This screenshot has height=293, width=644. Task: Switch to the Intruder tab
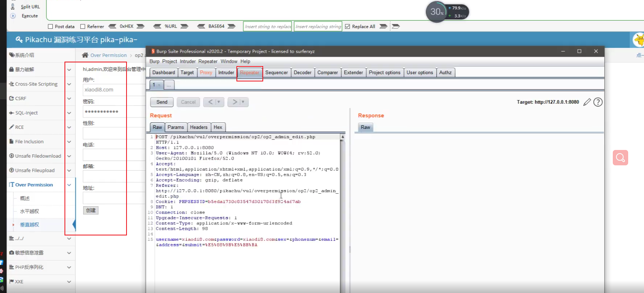coord(226,73)
